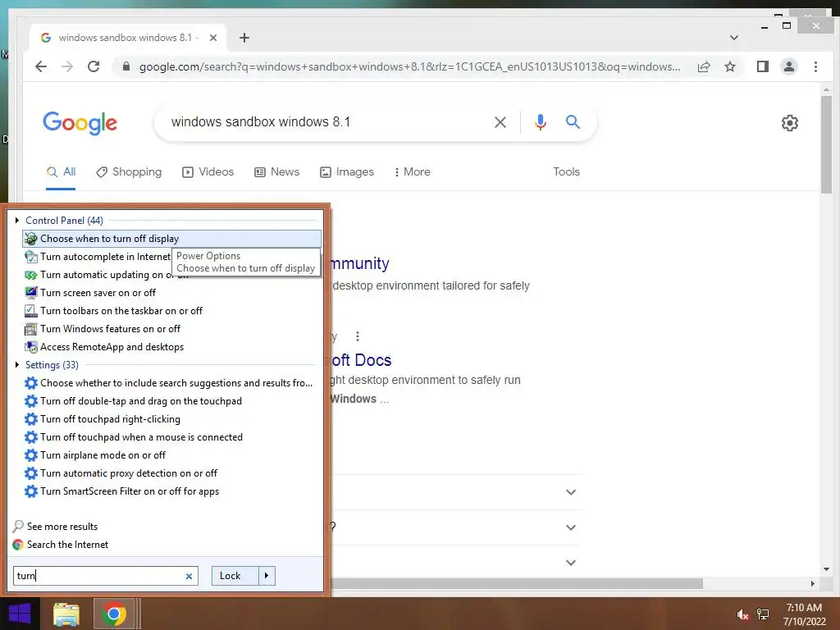Click the taskbar clock showing 7:10 AM
Viewport: 840px width, 630px height.
(x=804, y=614)
